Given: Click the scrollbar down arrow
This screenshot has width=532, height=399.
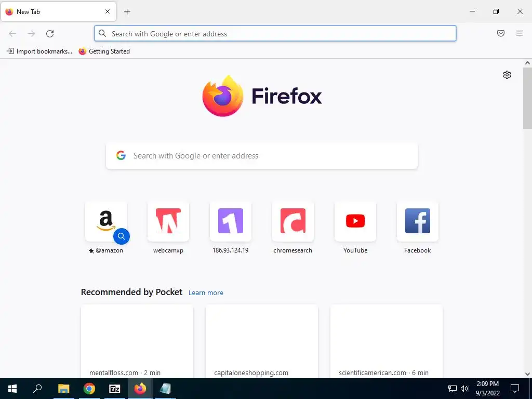Looking at the screenshot, I should pyautogui.click(x=527, y=374).
